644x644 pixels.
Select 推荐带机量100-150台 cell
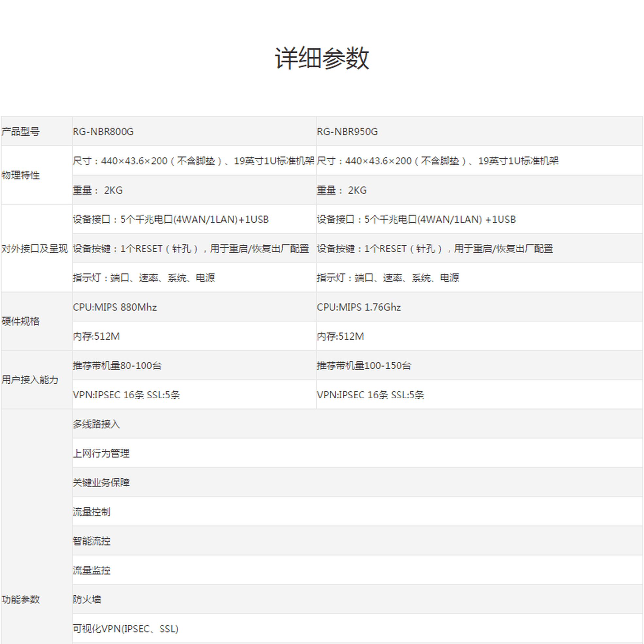480,365
